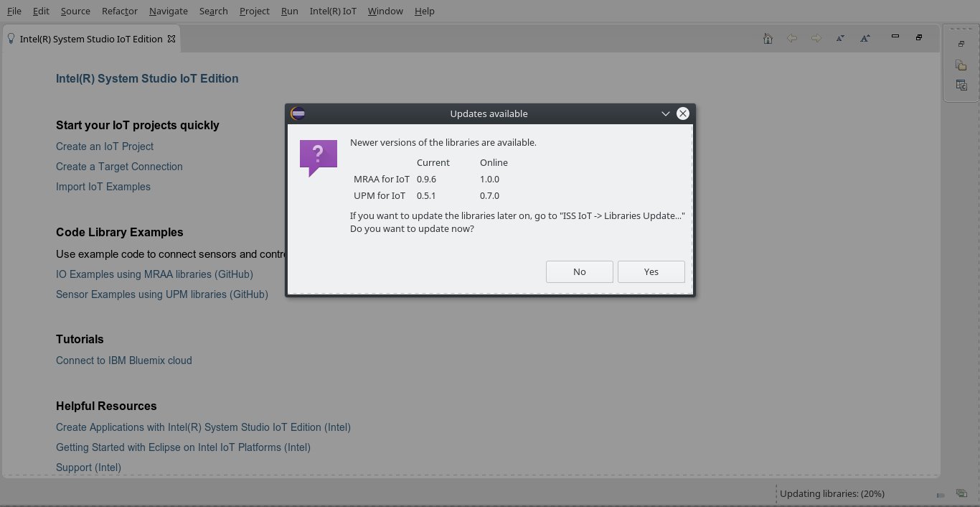
Task: Open the Connect to IBM Bluemix cloud link
Action: [x=124, y=361]
